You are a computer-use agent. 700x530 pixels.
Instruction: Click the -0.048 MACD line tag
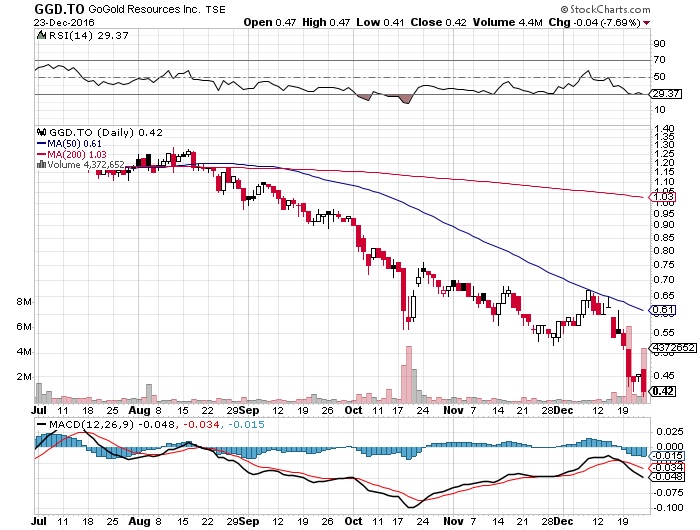pyautogui.click(x=667, y=476)
